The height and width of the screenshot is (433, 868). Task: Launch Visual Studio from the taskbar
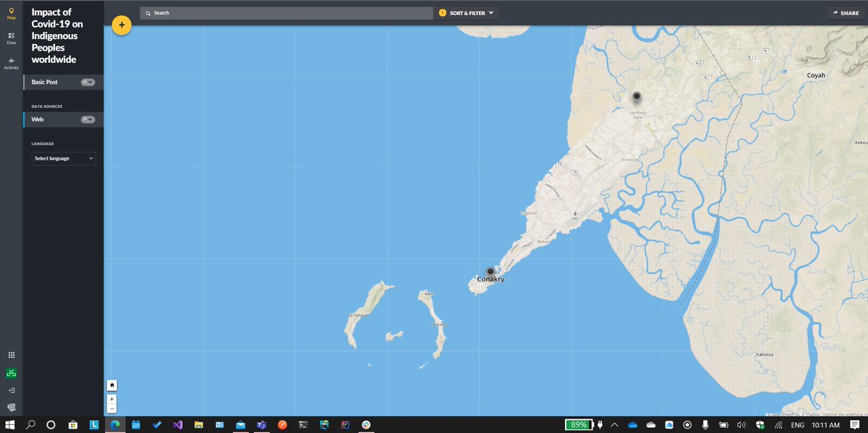point(178,425)
